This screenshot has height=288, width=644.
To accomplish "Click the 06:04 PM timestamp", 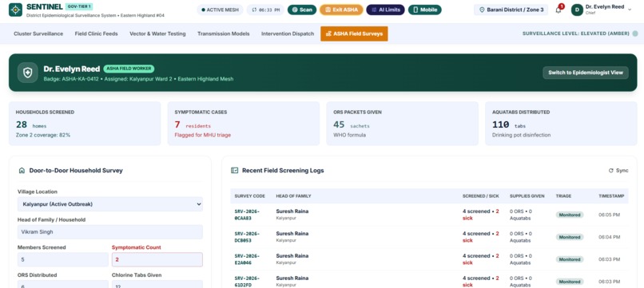I will pyautogui.click(x=609, y=237).
